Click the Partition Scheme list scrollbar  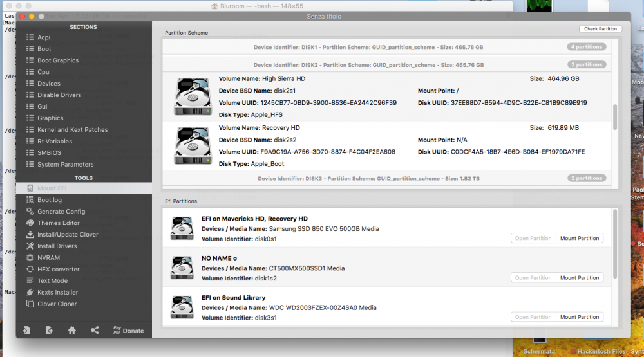615,117
